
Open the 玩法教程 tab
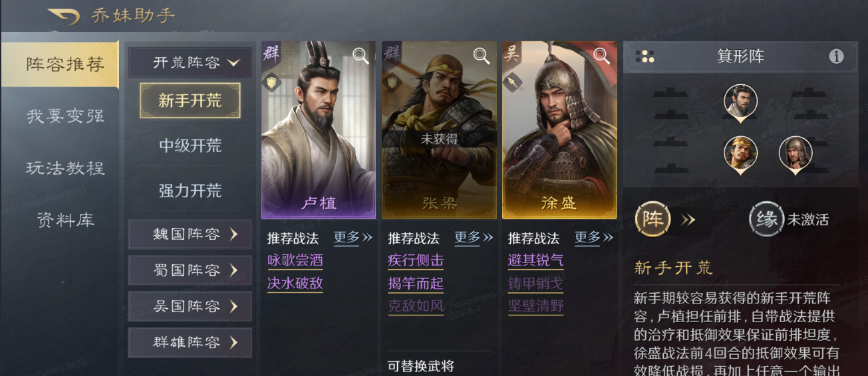65,168
